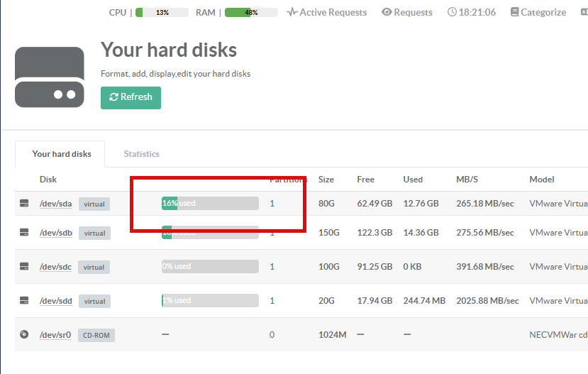Open Categorize in the top bar
588x374 pixels.
point(538,12)
